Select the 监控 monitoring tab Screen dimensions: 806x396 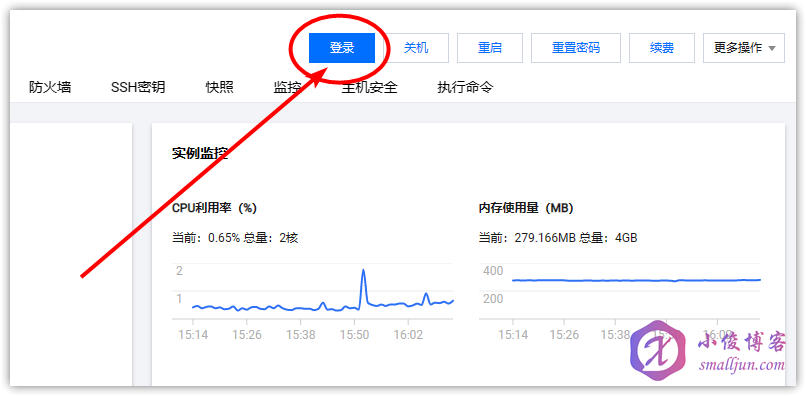click(x=287, y=87)
